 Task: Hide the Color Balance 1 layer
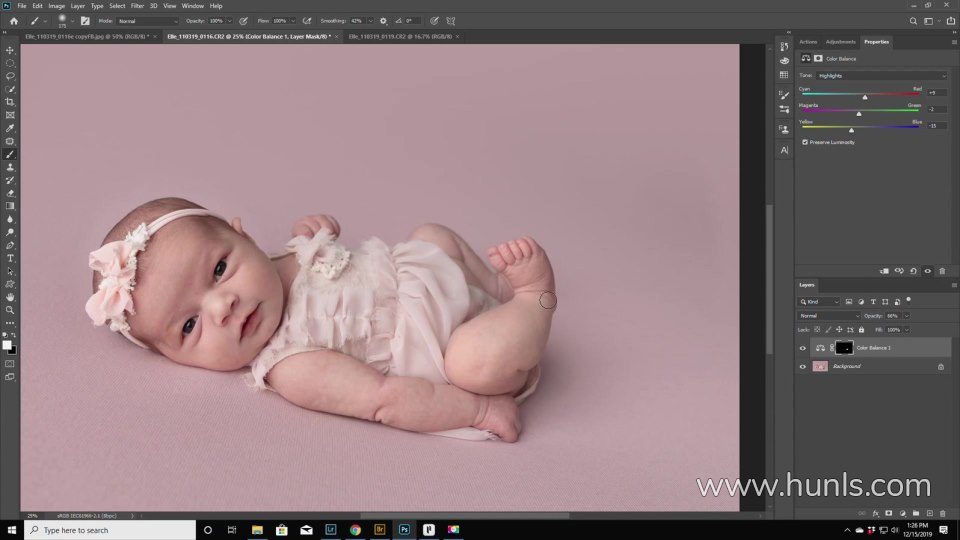click(x=802, y=348)
